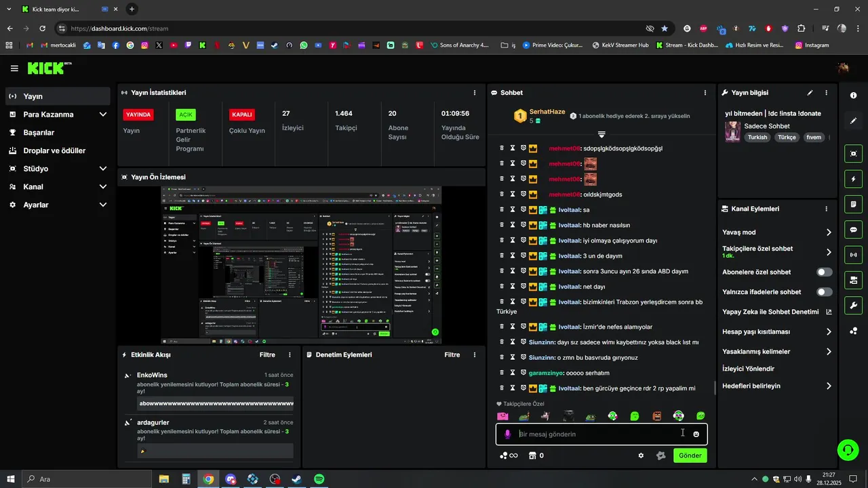Open the green support headset button

coord(847,449)
